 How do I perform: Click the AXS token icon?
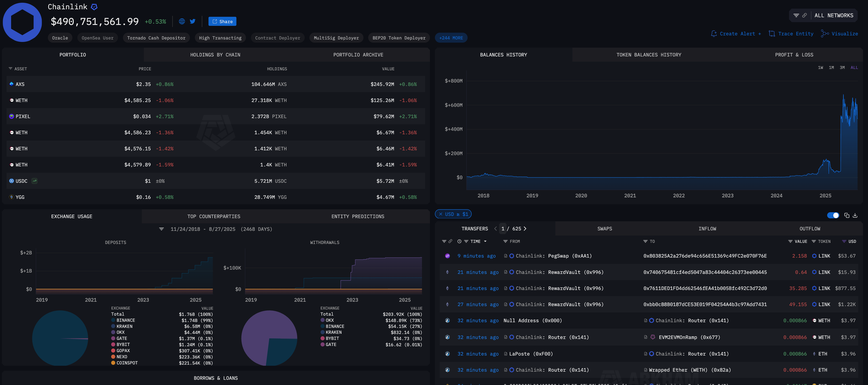11,84
